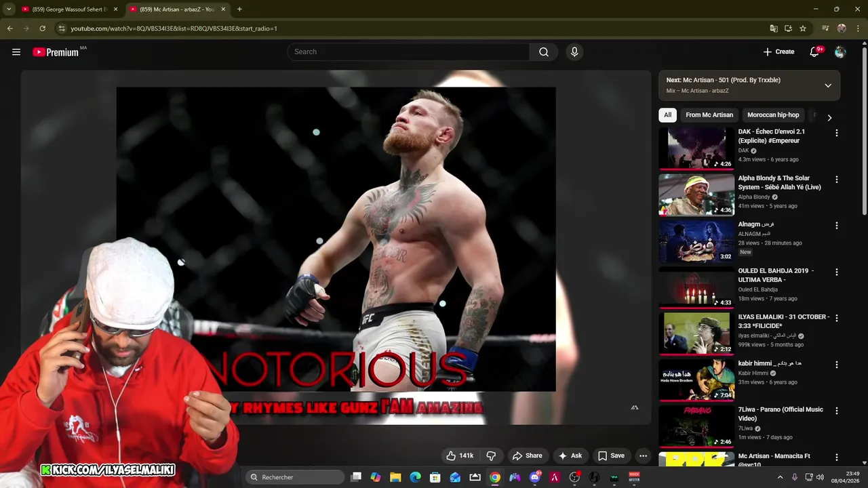This screenshot has width=868, height=488.
Task: Open options for OULED EL BAHDJA video
Action: pos(837,272)
